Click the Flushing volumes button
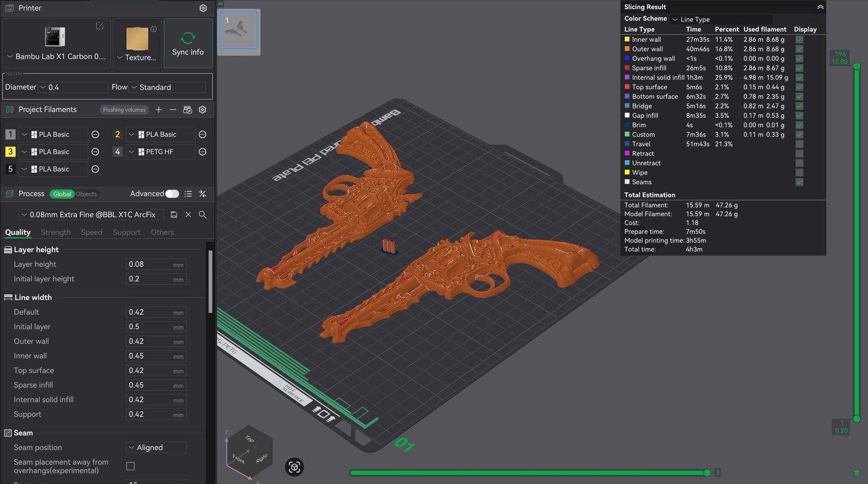The width and height of the screenshot is (868, 484). click(125, 110)
